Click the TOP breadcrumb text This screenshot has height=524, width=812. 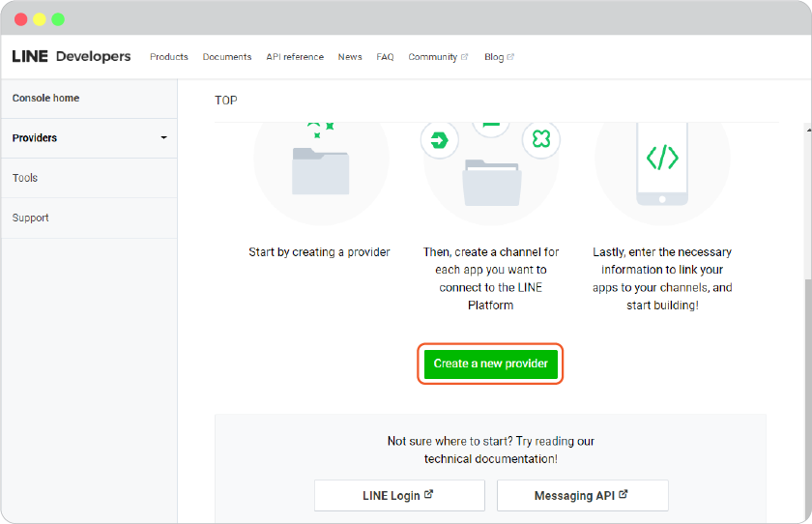tap(226, 101)
